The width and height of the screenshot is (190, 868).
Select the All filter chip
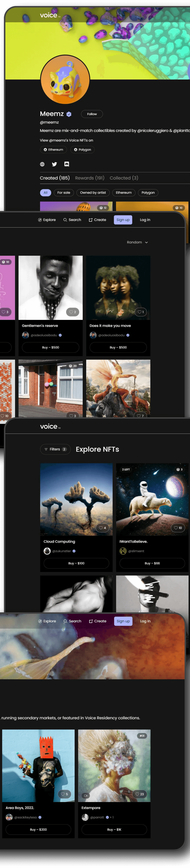[x=45, y=193]
